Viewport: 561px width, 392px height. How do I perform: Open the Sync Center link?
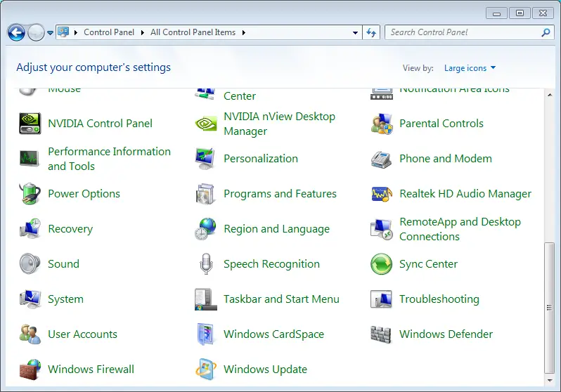[x=428, y=264]
